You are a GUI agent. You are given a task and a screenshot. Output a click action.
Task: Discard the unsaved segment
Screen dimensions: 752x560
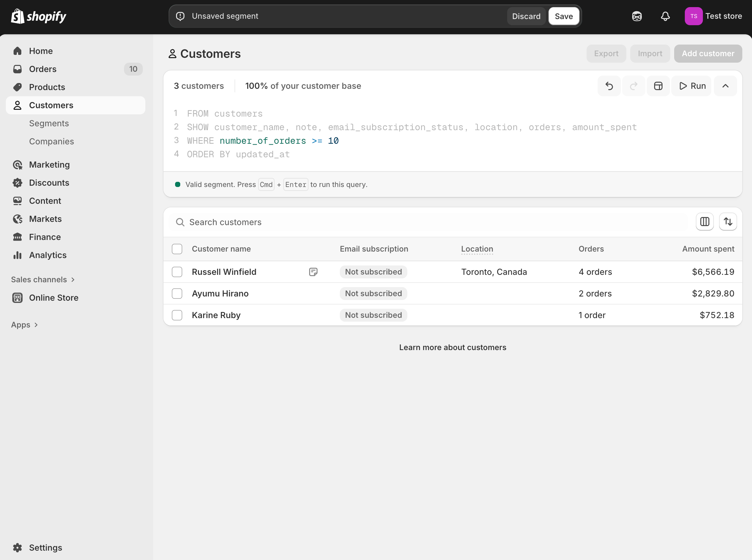(526, 16)
